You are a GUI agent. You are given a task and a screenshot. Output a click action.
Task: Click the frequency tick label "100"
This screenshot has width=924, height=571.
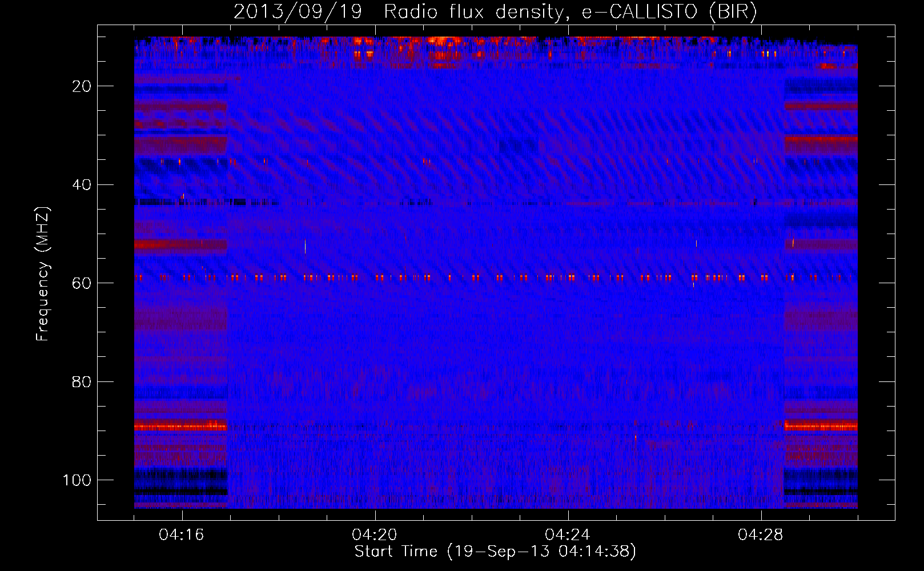point(77,480)
